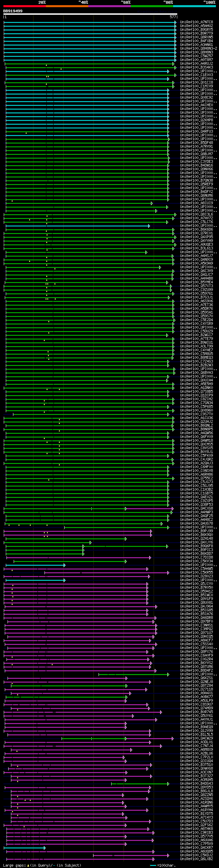
Task: Open hit UniRef100_C5KR55
Action: tap(196, 572)
